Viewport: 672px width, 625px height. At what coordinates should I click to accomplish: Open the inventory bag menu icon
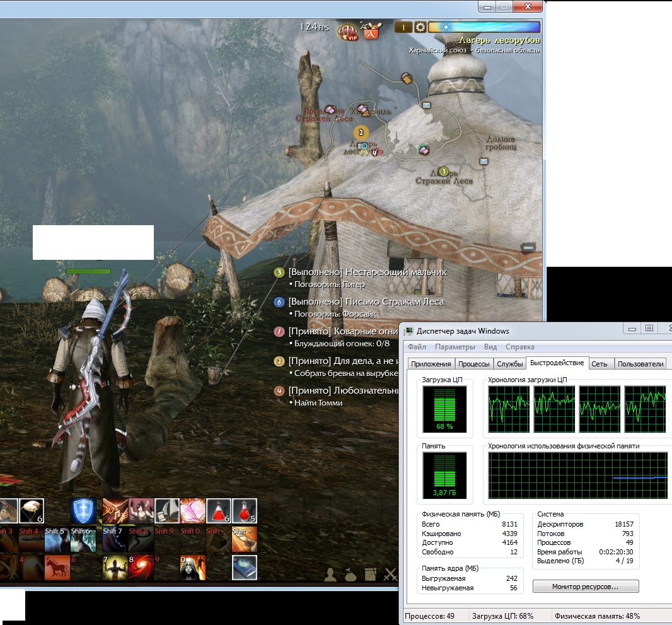point(350,575)
